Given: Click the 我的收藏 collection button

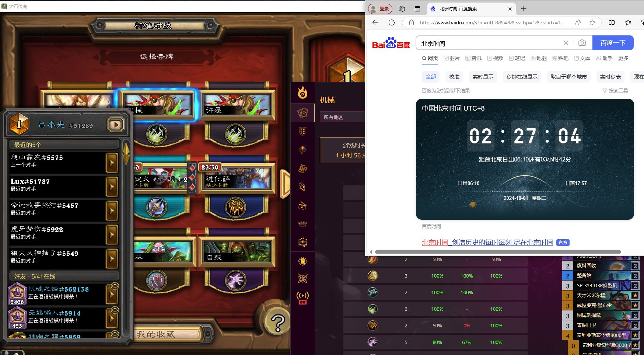Looking at the screenshot, I should point(156,334).
